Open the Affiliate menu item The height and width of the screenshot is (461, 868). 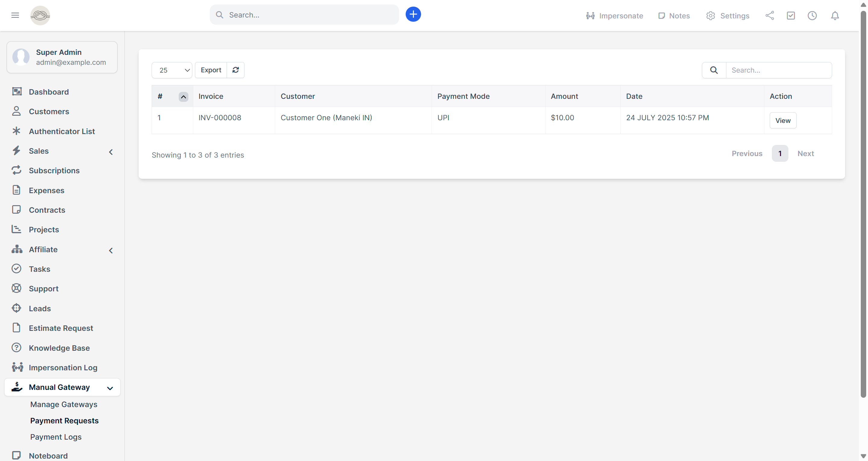pyautogui.click(x=43, y=249)
